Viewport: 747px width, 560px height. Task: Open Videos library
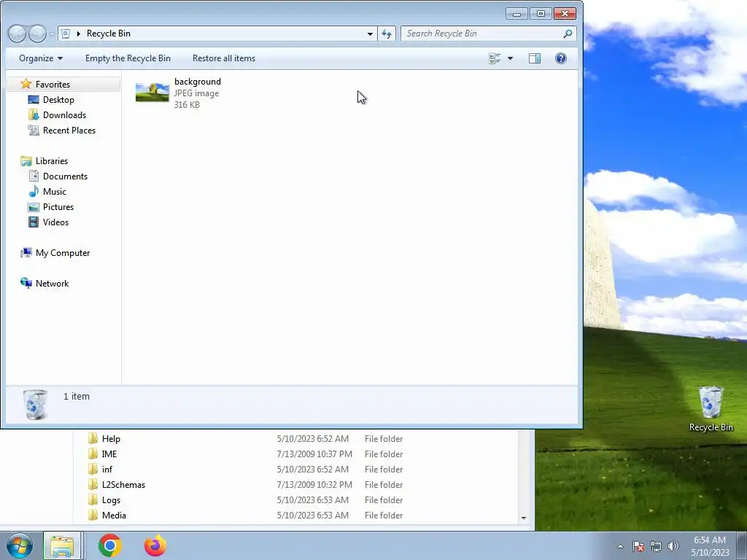(55, 222)
